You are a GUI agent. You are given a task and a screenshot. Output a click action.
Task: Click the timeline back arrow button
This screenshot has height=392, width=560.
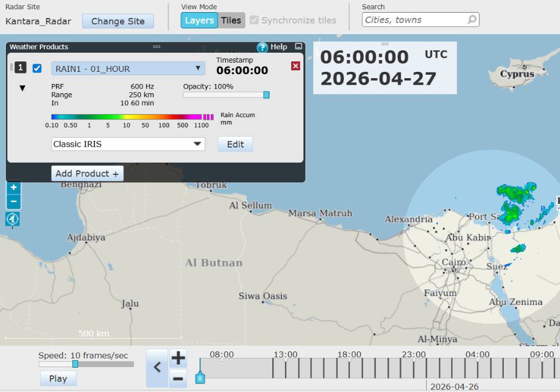point(157,367)
